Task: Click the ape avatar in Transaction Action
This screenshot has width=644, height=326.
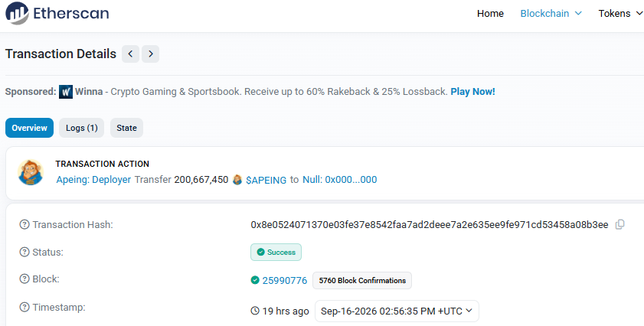Action: click(x=31, y=172)
